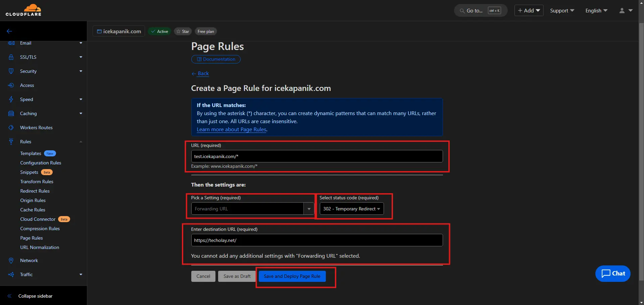The width and height of the screenshot is (644, 305).
Task: Click the Cancel button
Action: [203, 276]
